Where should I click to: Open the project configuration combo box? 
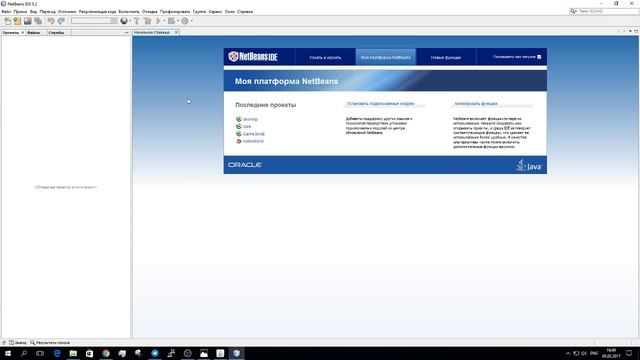94,21
